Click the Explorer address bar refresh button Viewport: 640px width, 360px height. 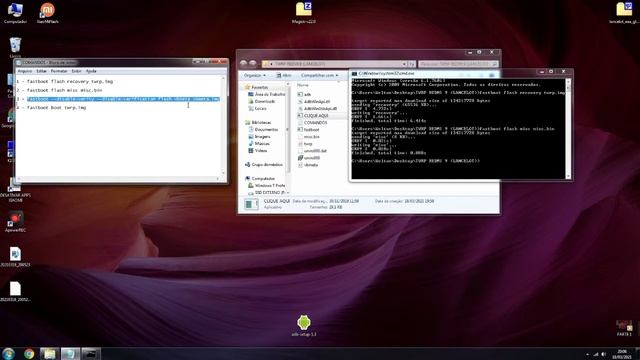[x=411, y=64]
